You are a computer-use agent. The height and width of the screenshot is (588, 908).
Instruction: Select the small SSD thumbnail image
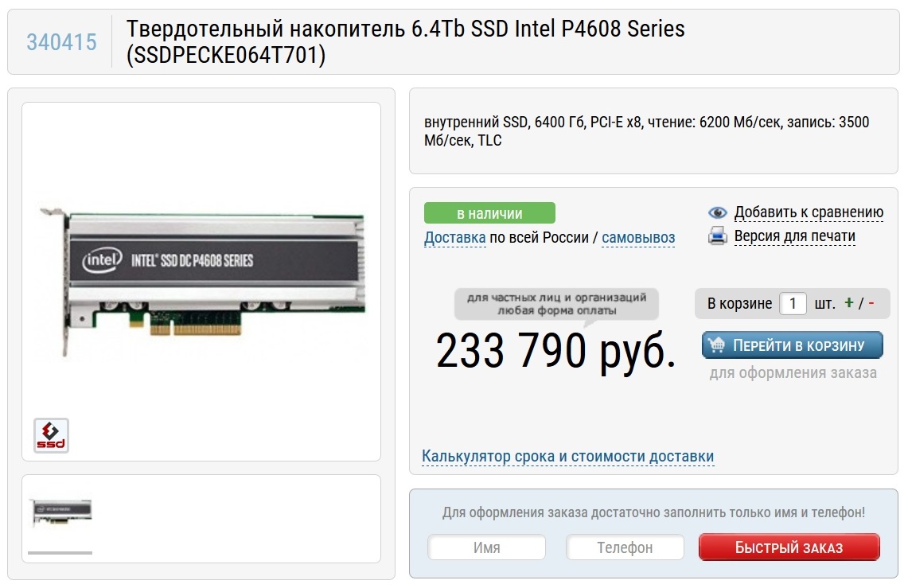[x=60, y=512]
